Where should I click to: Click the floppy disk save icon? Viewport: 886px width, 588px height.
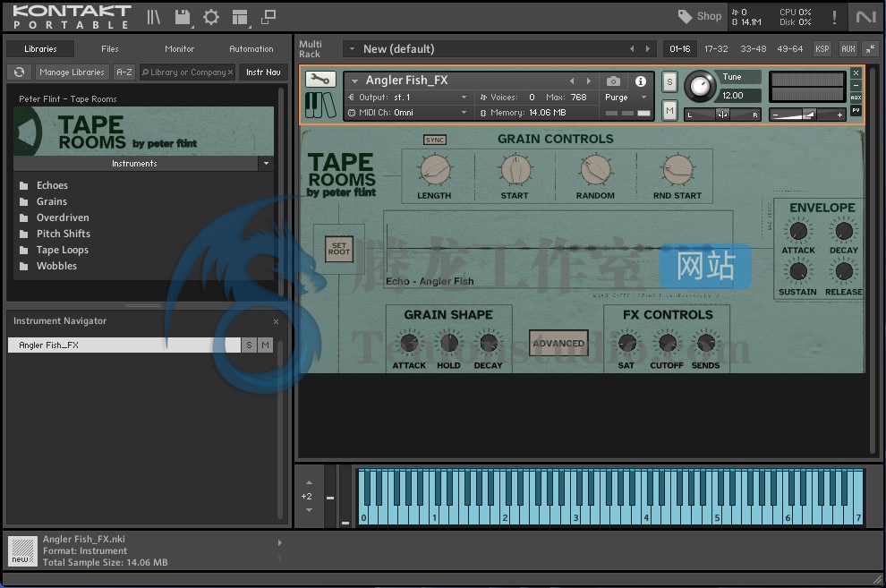coord(183,17)
